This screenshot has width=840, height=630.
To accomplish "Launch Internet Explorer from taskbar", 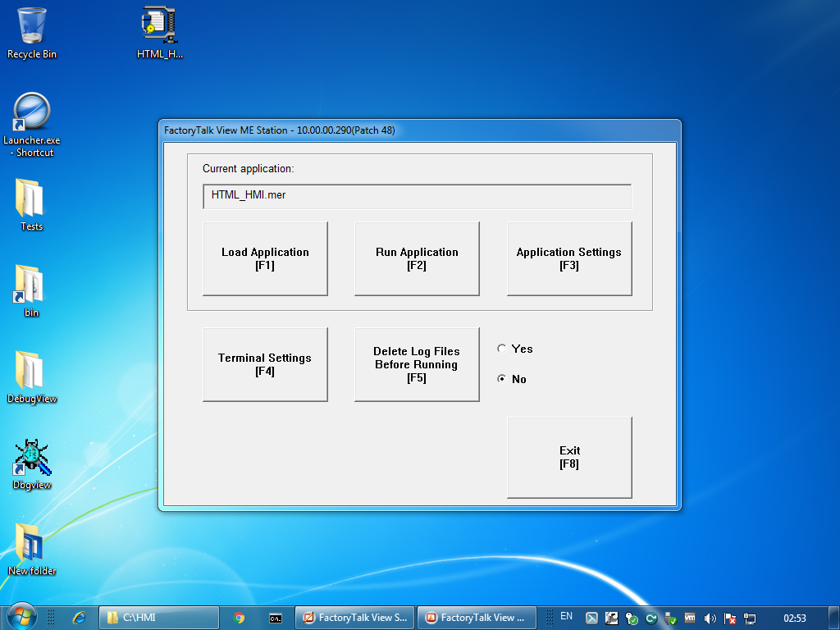I will click(80, 618).
